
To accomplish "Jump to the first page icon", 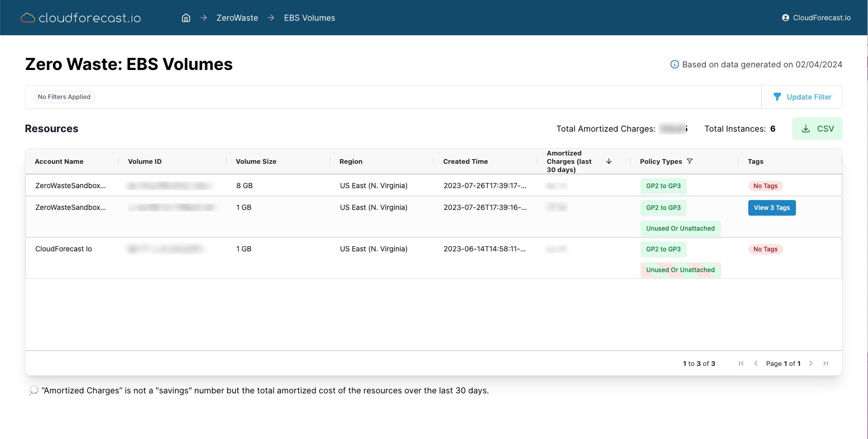I will [x=741, y=363].
